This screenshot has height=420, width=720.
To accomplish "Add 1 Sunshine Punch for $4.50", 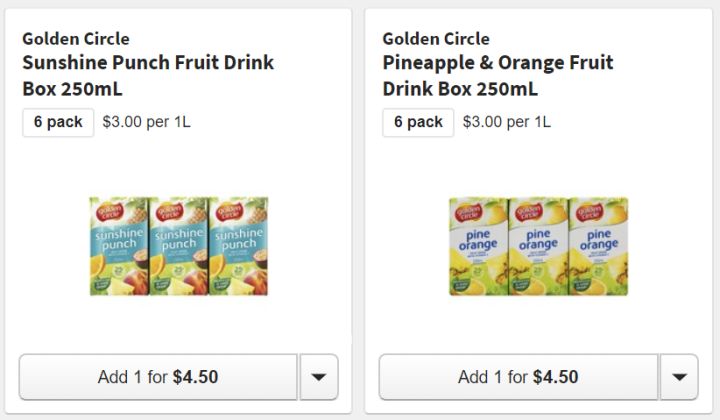I will point(158,377).
